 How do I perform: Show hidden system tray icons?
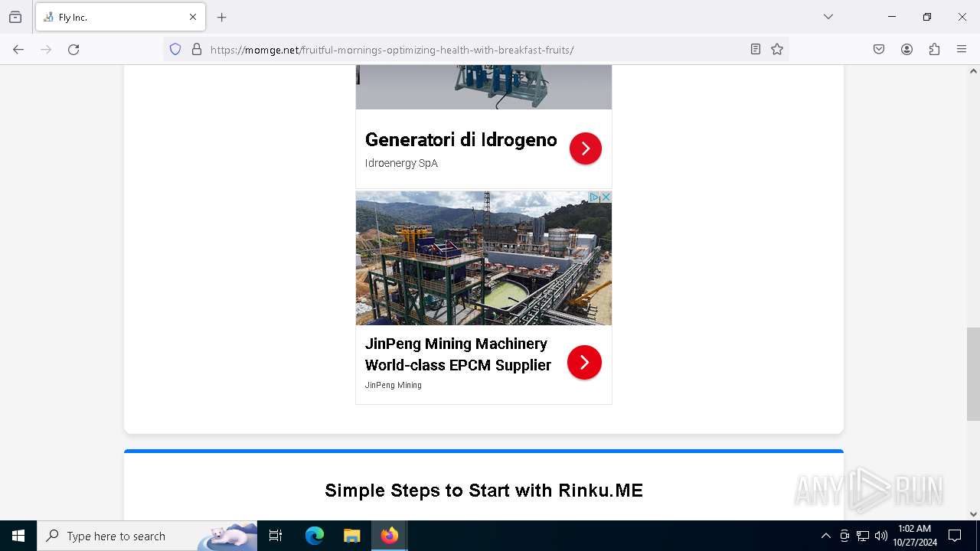[825, 536]
